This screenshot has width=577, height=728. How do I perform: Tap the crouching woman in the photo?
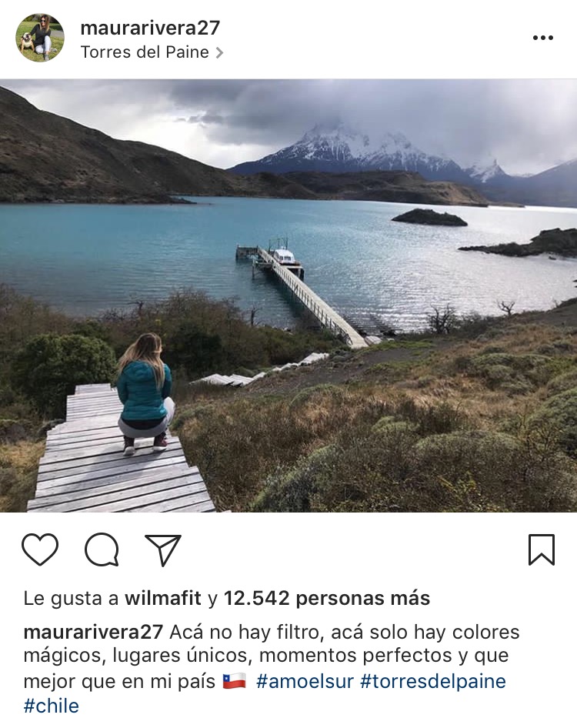pyautogui.click(x=145, y=394)
